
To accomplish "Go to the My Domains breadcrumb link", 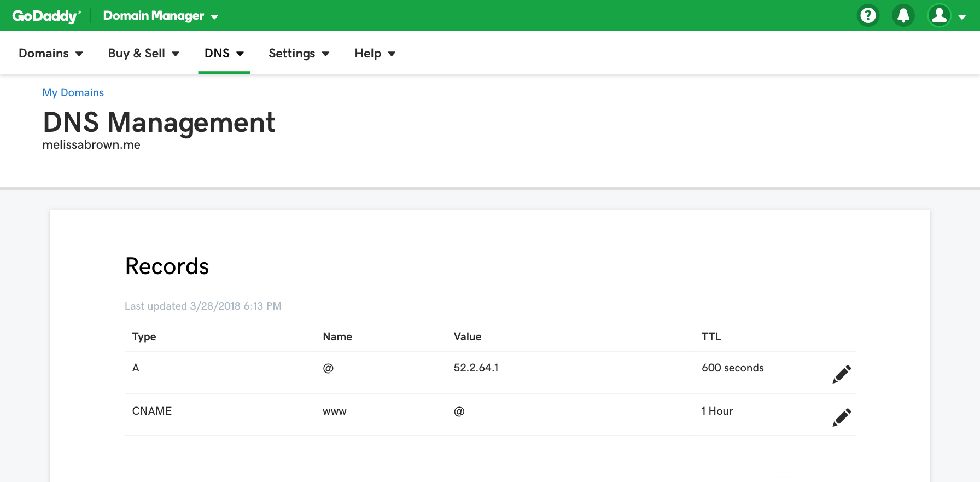I will 73,92.
